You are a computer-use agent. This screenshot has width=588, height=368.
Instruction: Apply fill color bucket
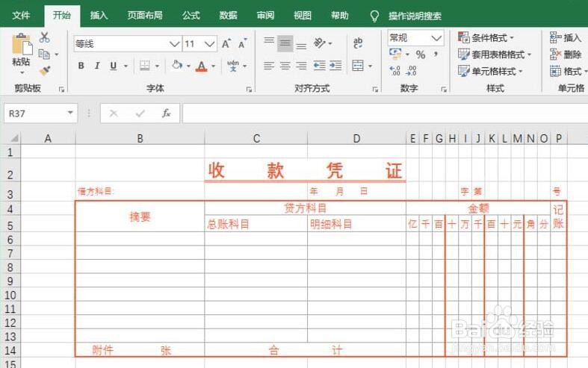[176, 66]
